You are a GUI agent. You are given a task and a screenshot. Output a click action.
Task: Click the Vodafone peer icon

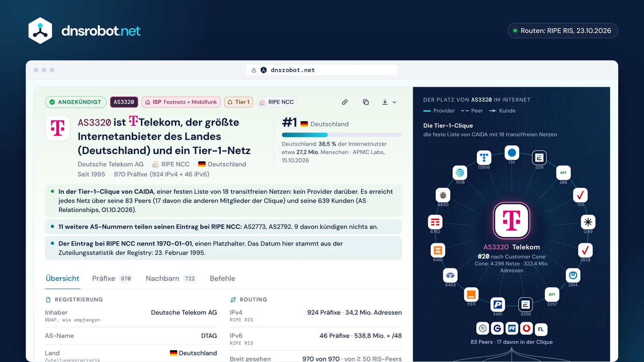click(x=526, y=329)
